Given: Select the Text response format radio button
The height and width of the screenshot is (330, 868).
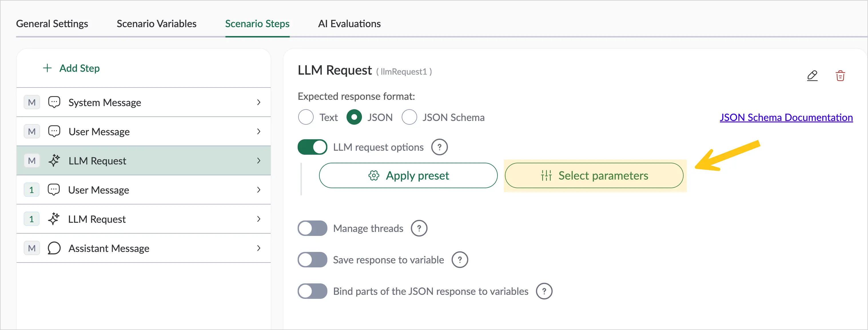Looking at the screenshot, I should 306,117.
